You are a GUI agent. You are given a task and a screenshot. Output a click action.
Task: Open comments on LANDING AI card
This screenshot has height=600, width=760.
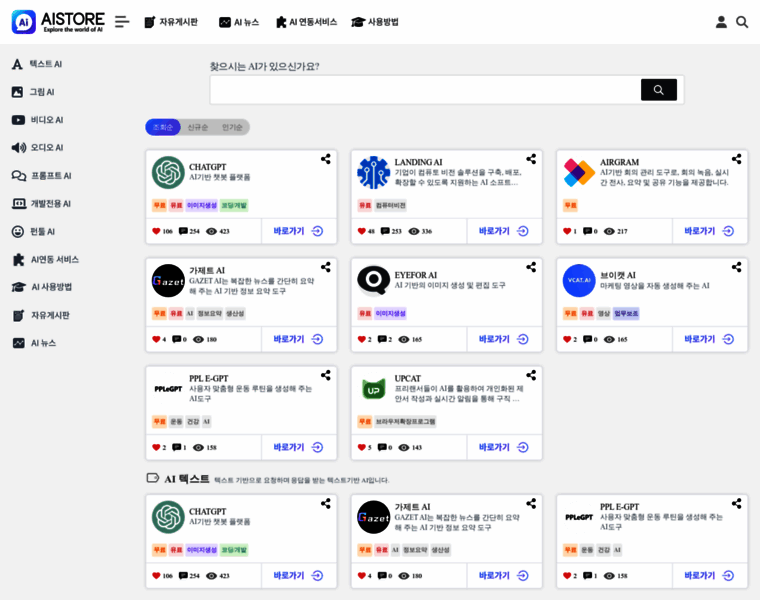pos(385,231)
